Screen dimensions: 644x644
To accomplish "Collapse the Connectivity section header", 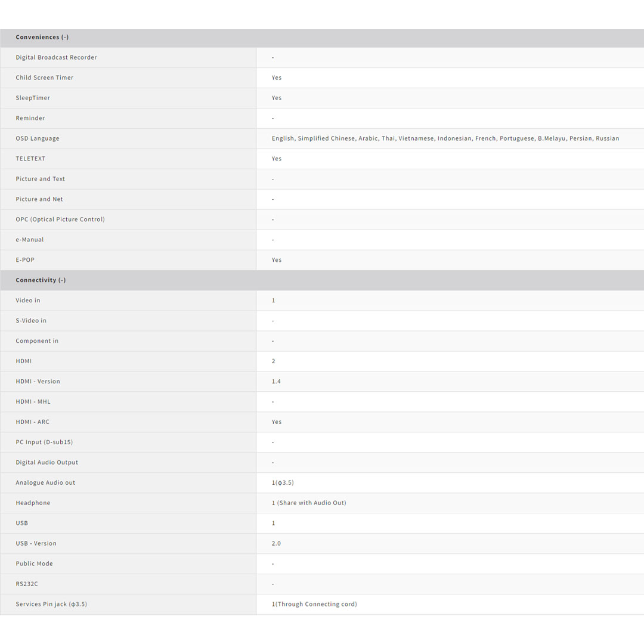I will point(41,280).
